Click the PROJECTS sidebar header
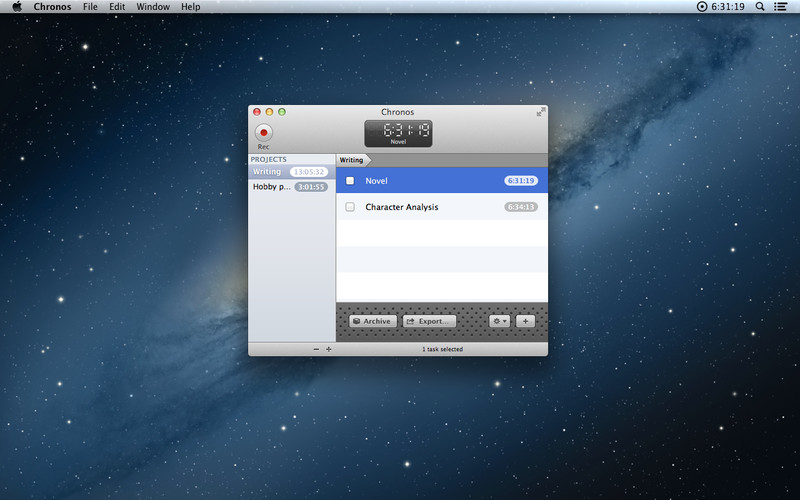800x500 pixels. [x=268, y=159]
